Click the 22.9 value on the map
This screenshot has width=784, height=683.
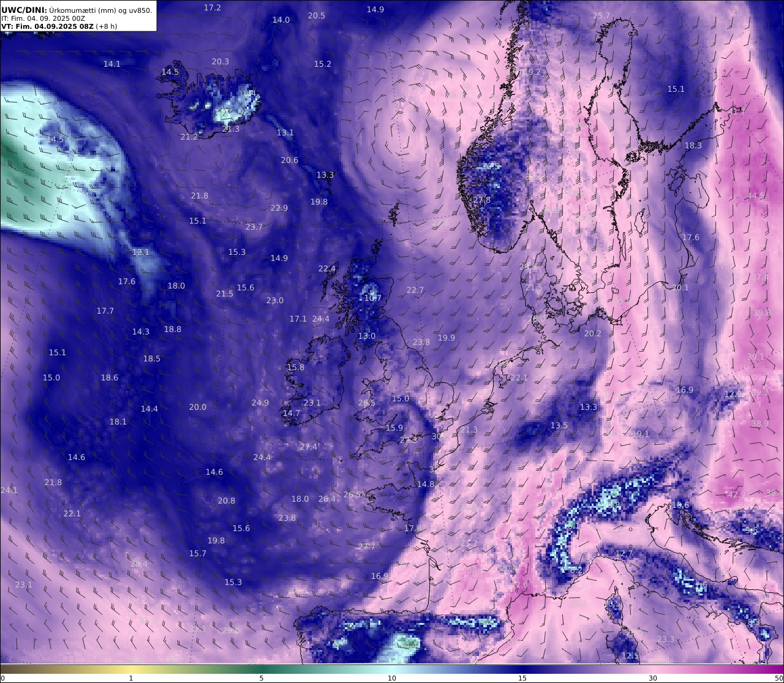coord(279,208)
